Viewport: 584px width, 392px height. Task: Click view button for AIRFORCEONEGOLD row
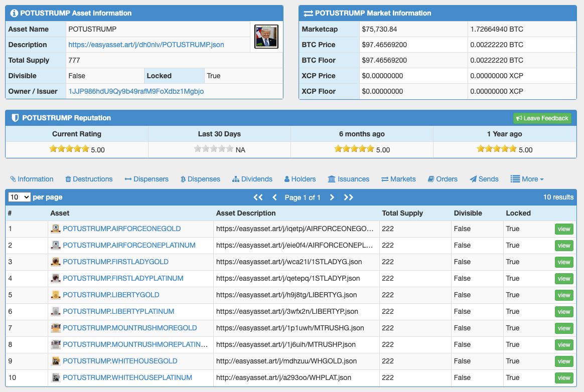pos(564,229)
